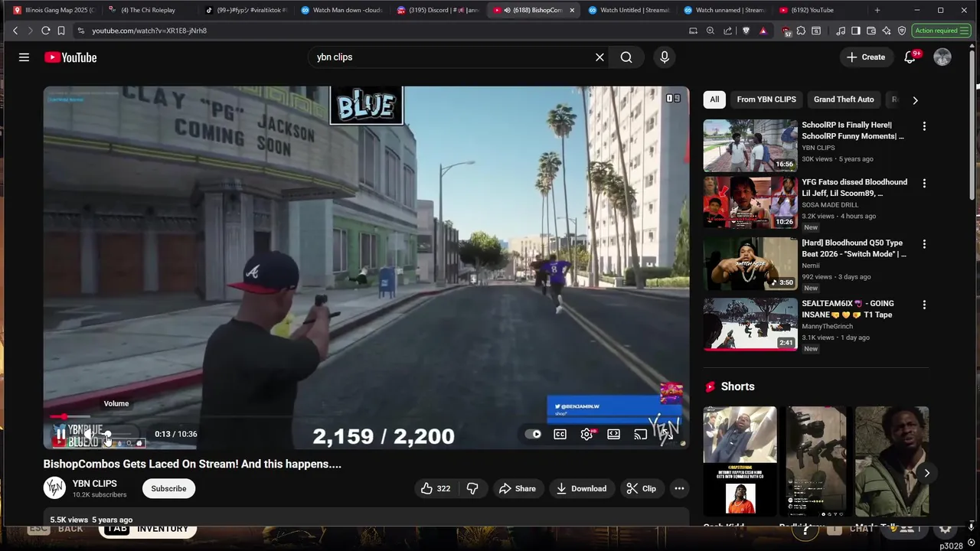Pause the video playback
980x551 pixels.
point(60,435)
